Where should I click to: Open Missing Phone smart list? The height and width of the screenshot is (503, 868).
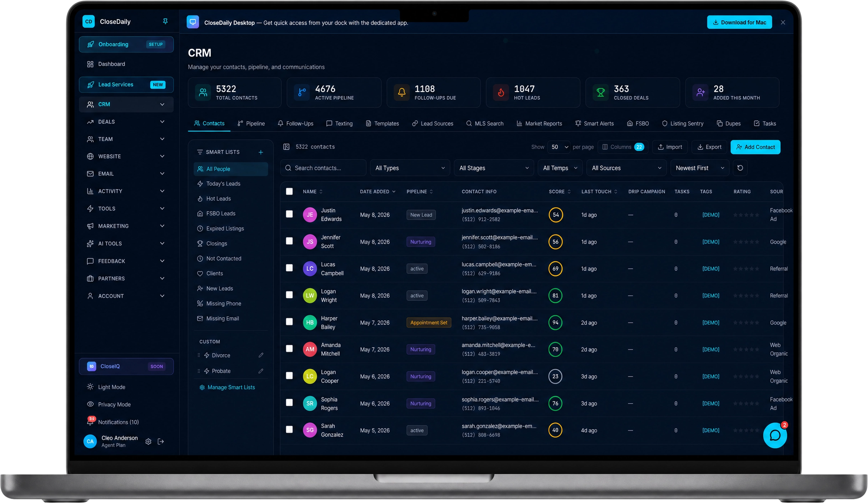pyautogui.click(x=230, y=303)
